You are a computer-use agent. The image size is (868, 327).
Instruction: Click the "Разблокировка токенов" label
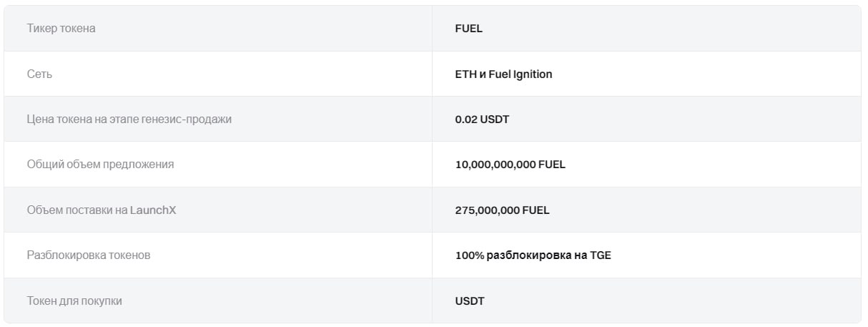point(89,255)
